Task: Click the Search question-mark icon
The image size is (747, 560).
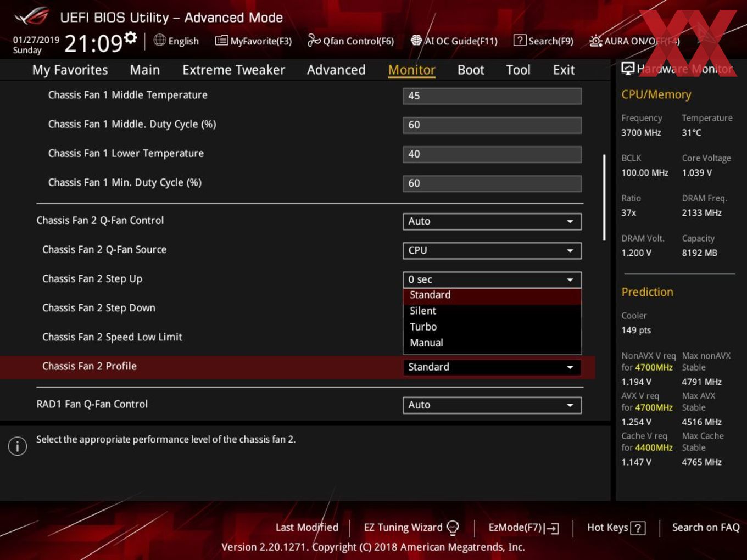Action: point(520,41)
